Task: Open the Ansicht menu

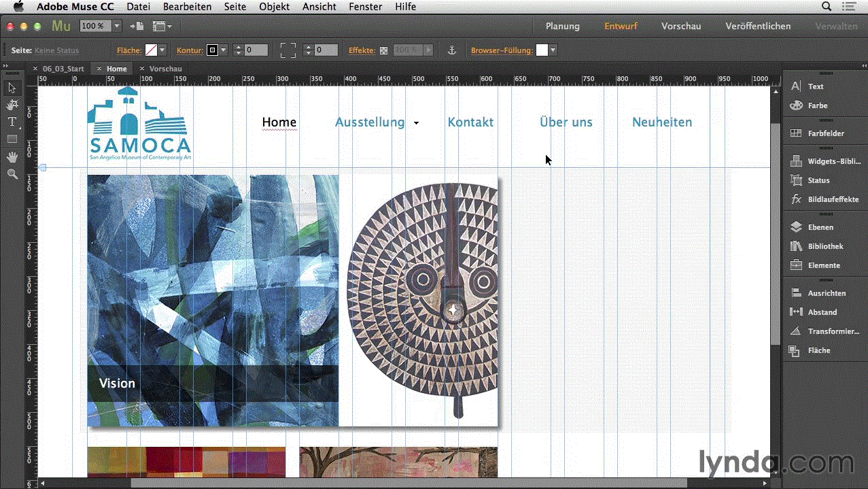Action: coord(319,7)
